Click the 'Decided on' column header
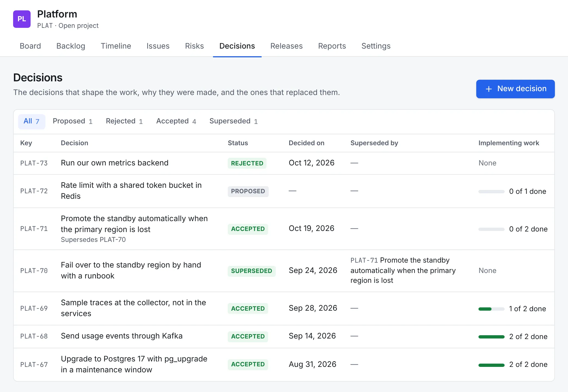The height and width of the screenshot is (392, 568). 306,143
